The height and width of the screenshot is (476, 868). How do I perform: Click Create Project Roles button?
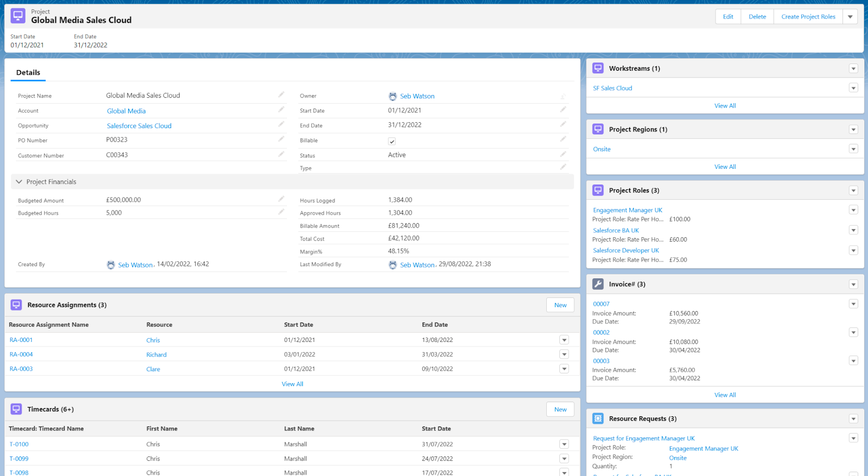808,17
